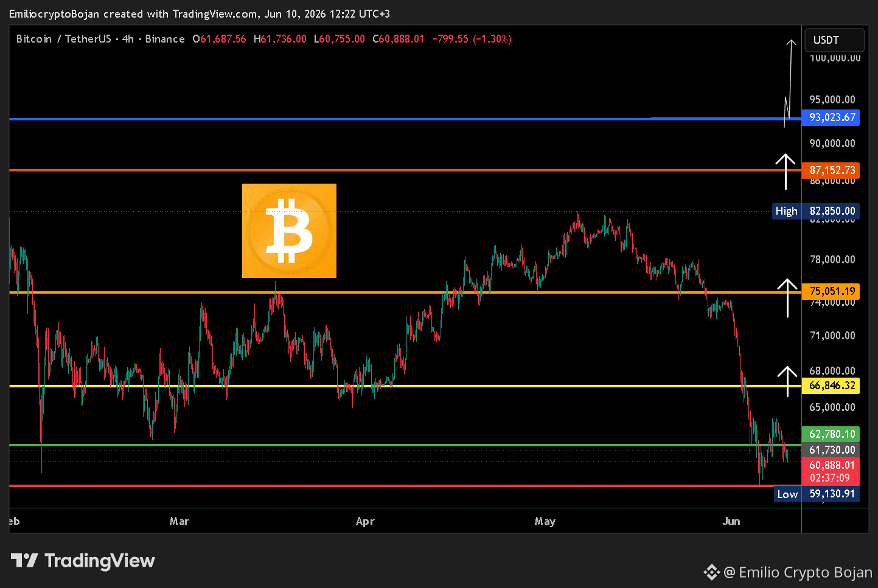Viewport: 878px width, 588px height.
Task: Click the 68,000.00 price axis tick
Action: [x=832, y=371]
